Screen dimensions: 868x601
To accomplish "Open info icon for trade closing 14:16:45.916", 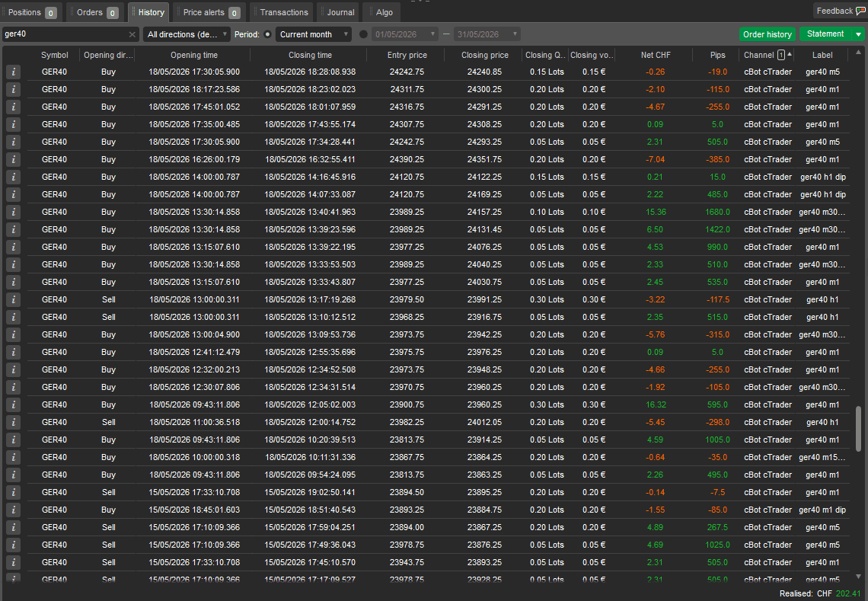I will pos(13,177).
